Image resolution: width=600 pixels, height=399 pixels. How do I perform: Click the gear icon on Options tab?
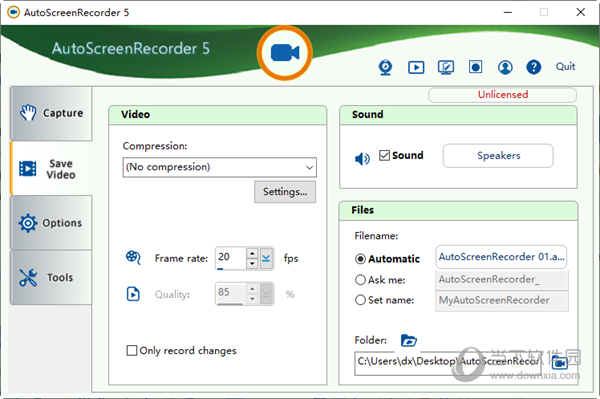point(28,223)
